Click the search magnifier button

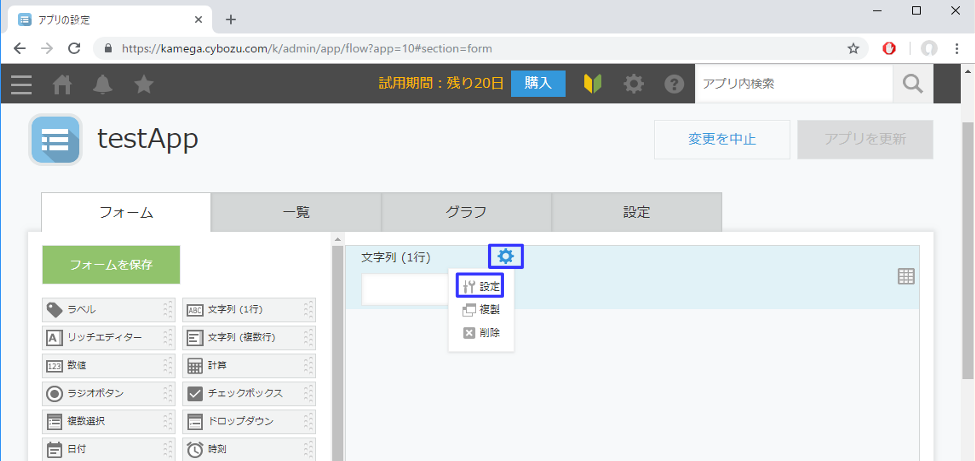click(x=913, y=83)
